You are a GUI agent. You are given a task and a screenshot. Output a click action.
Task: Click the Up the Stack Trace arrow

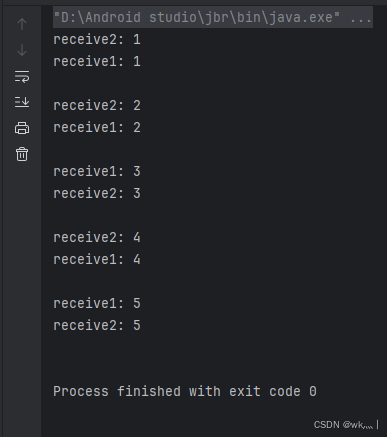point(22,24)
